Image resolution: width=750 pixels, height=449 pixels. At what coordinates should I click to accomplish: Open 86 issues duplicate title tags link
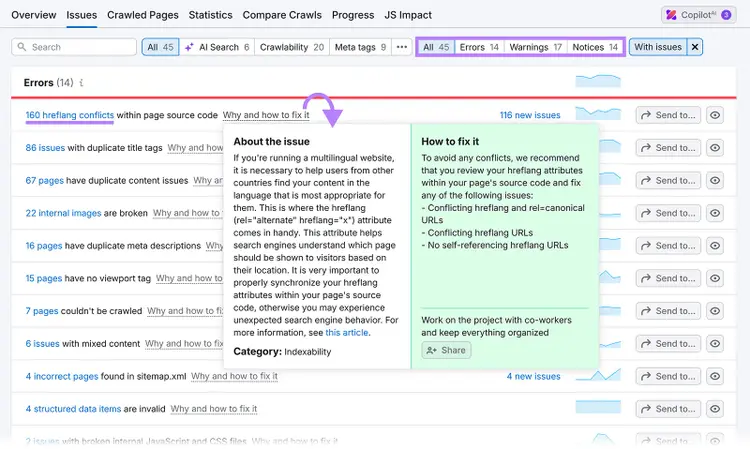45,148
